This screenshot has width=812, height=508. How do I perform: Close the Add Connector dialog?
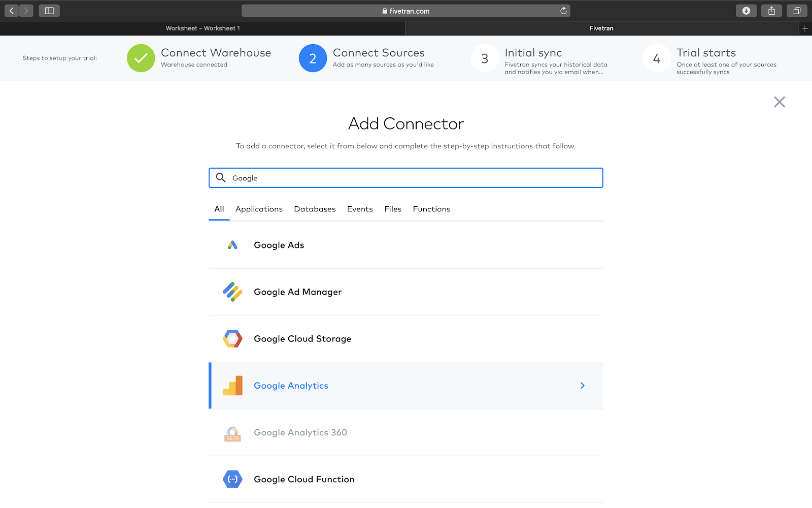[x=780, y=102]
